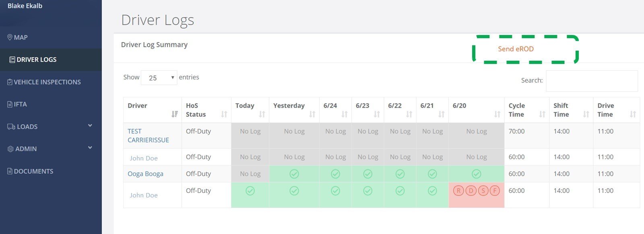Click the D status circle icon
This screenshot has height=234, width=644.
pos(471,191)
